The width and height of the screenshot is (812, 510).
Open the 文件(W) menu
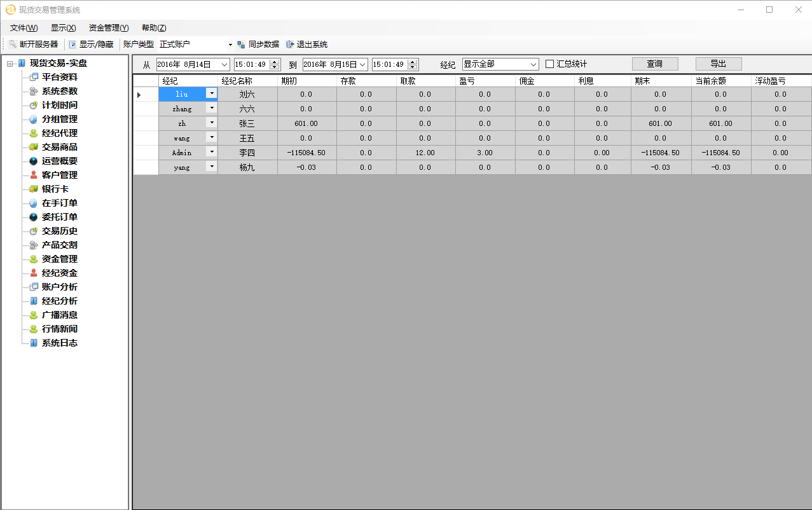(x=24, y=28)
